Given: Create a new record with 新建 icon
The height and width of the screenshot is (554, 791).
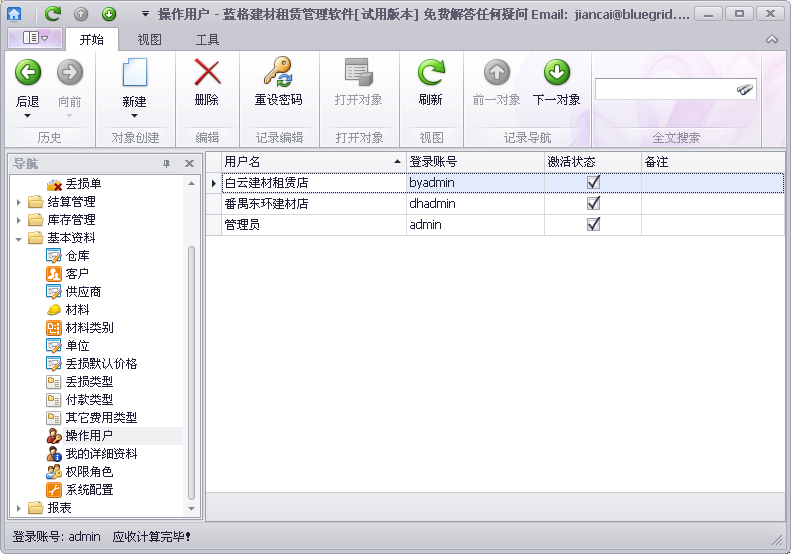Looking at the screenshot, I should [135, 73].
